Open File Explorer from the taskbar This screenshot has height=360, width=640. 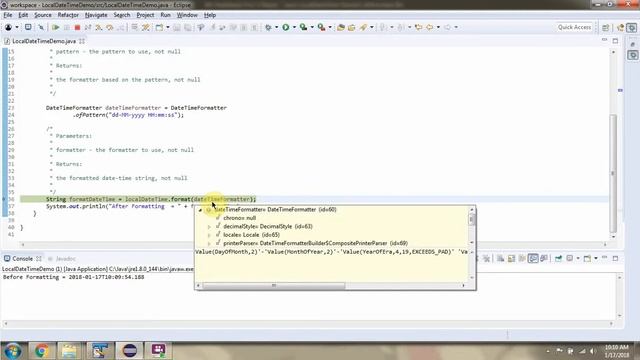pos(70,351)
